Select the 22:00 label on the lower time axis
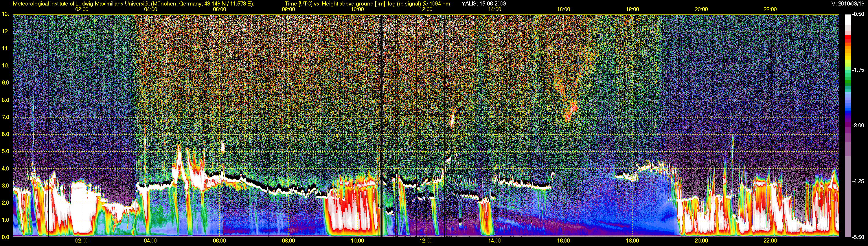868x246 pixels. [770, 241]
